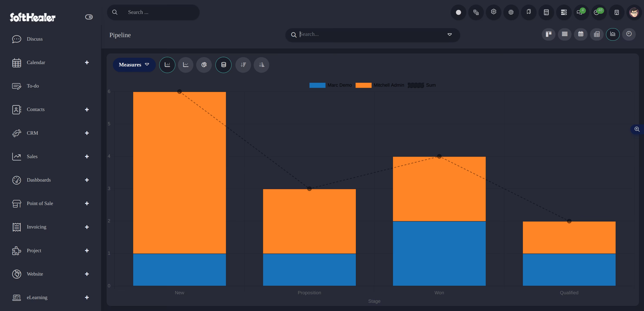Open the Point of Sale menu
644x311 pixels.
pos(40,203)
